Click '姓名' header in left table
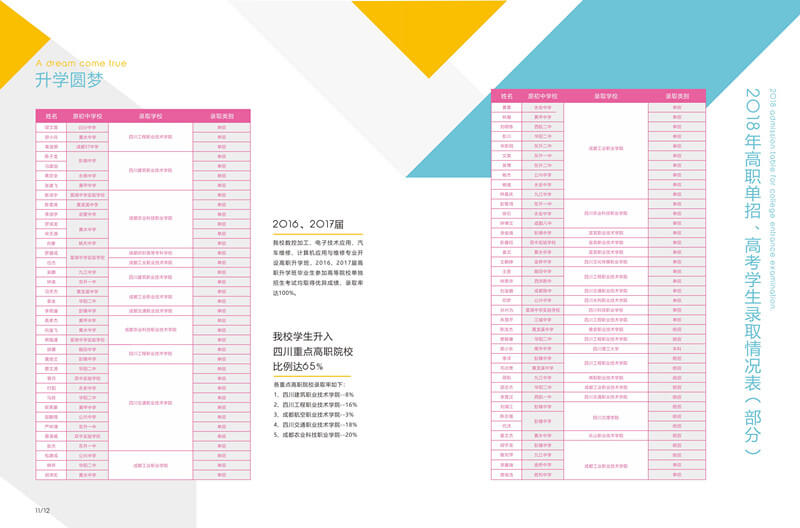This screenshot has width=800, height=528. click(52, 116)
